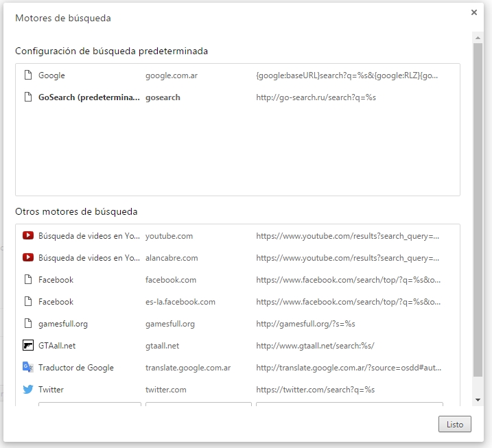Screen dimensions: 492x448
Task: Click the translate.google.com.ar URL text
Action: 349,368
